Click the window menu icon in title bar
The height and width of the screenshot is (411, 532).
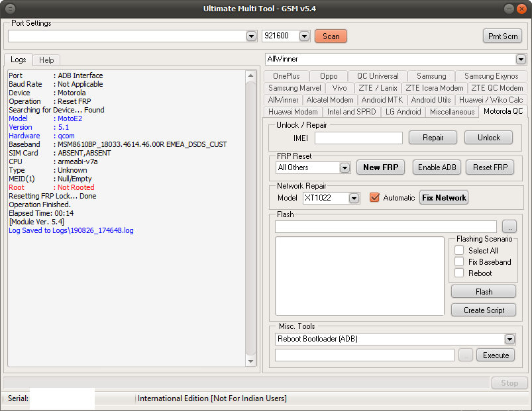click(x=9, y=9)
